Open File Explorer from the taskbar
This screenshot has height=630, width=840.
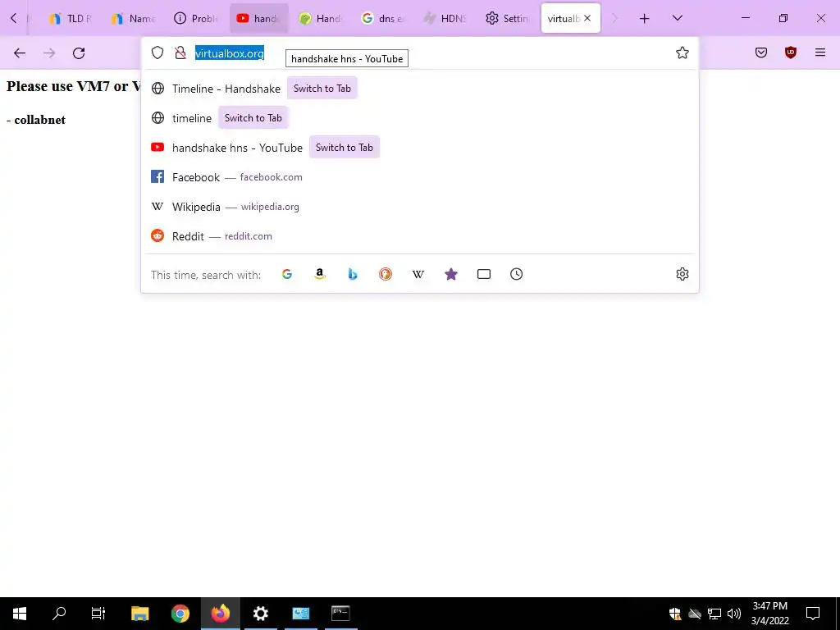(139, 614)
